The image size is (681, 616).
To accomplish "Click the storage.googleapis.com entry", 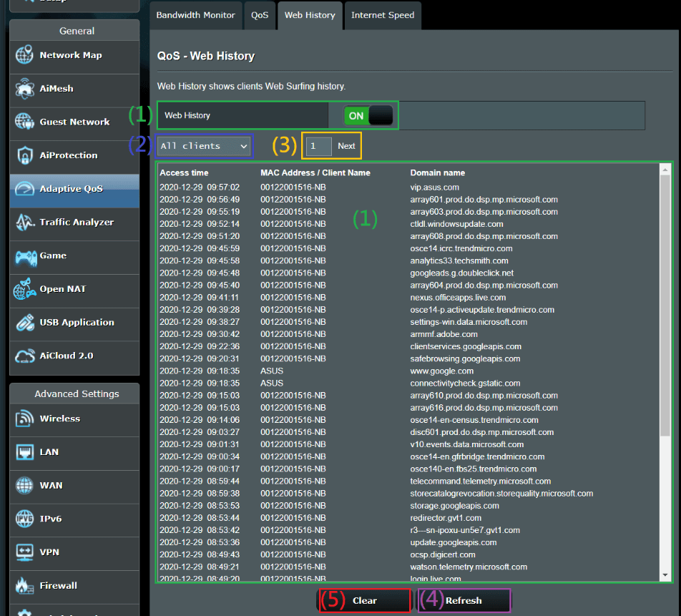I will (x=454, y=506).
